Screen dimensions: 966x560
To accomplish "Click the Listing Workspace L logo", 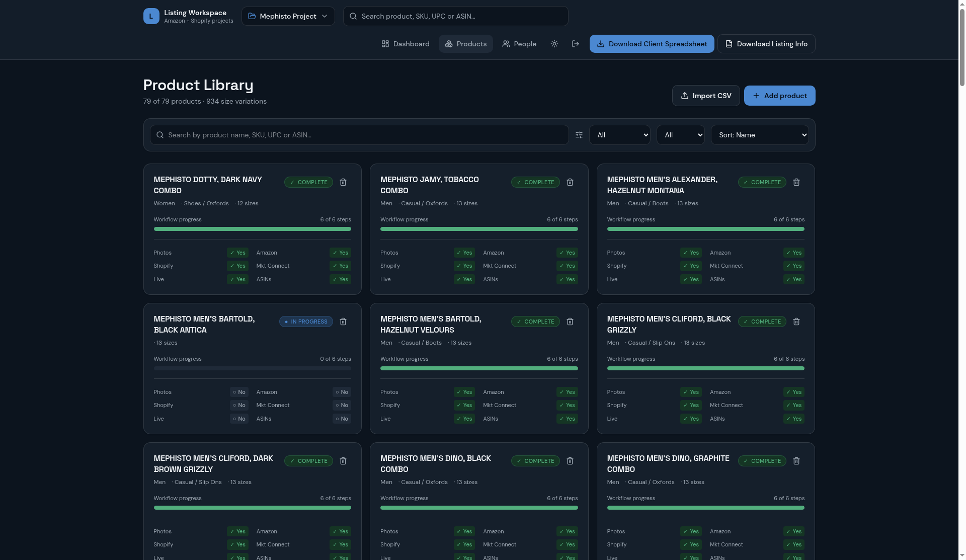I will coord(151,16).
